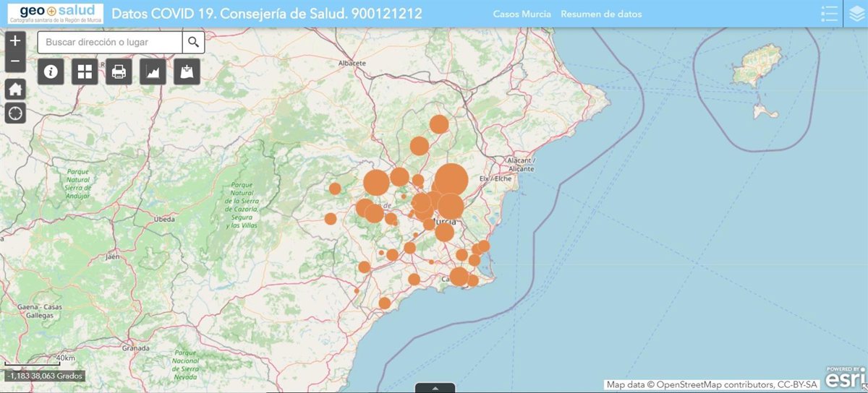Screen dimensions: 868x393
Task: Open the legend list panel
Action: click(x=830, y=14)
